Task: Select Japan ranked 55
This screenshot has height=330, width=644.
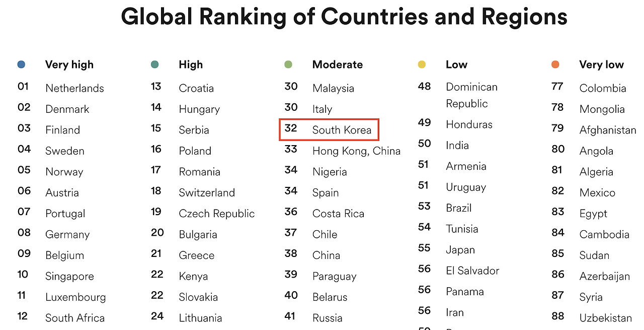Action: (460, 250)
